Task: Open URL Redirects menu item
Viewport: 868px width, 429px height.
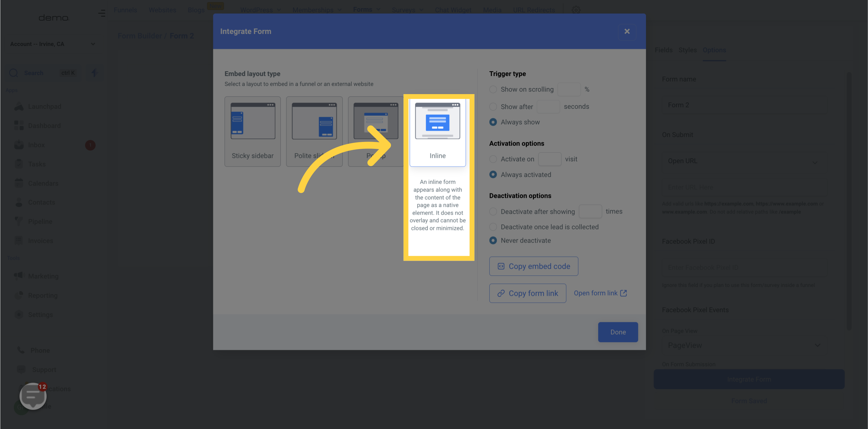Action: (534, 10)
